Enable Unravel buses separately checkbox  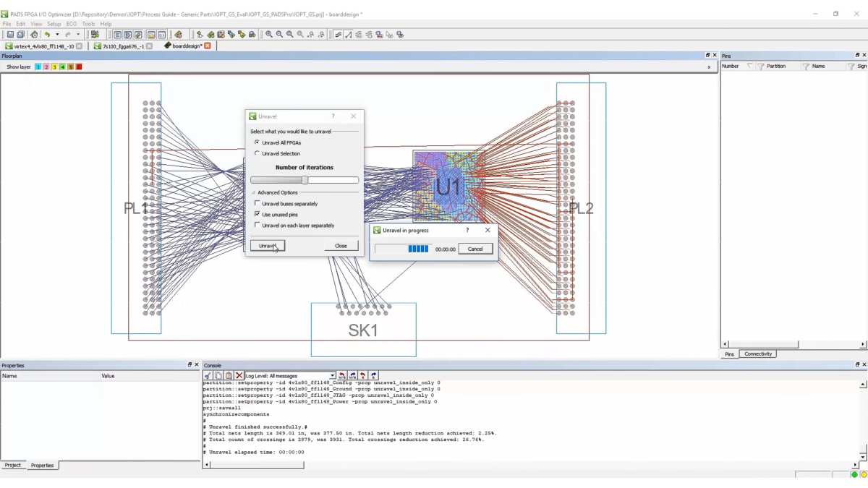pyautogui.click(x=257, y=204)
